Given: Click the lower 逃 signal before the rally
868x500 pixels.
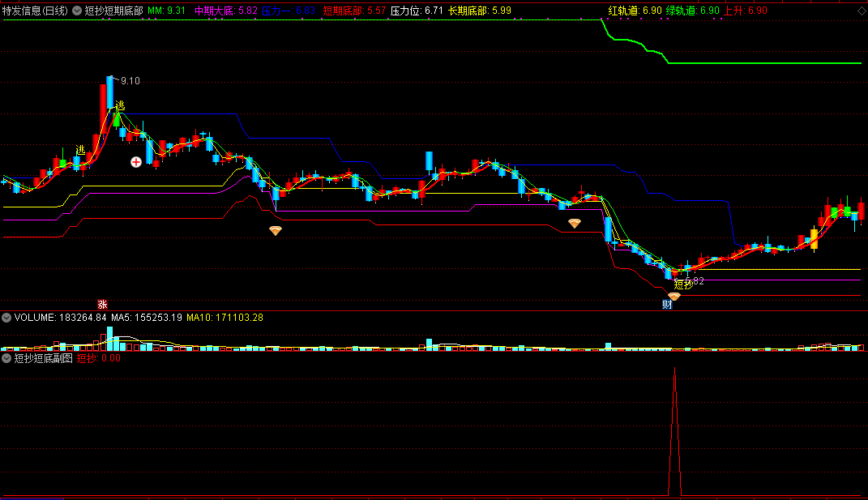Looking at the screenshot, I should [x=80, y=149].
